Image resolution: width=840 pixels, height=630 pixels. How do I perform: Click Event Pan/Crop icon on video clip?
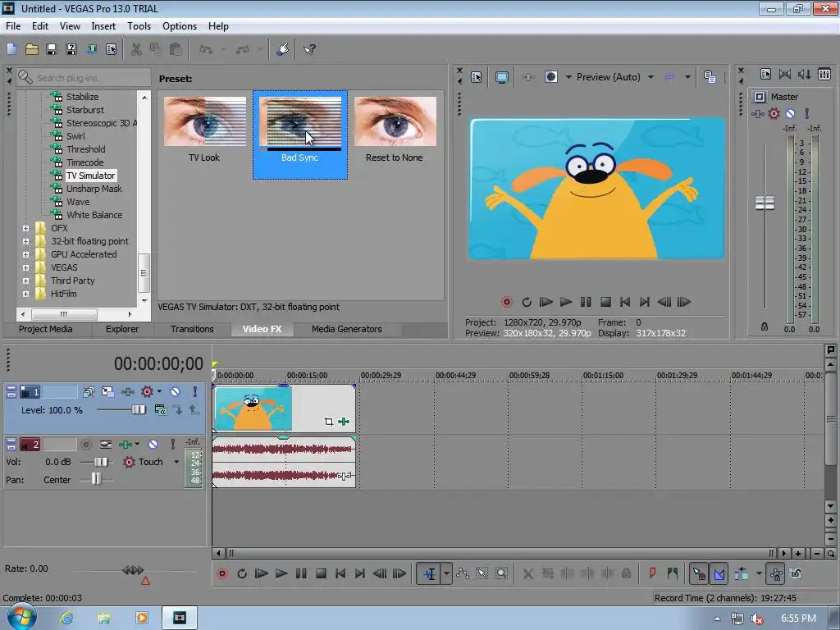tap(328, 422)
